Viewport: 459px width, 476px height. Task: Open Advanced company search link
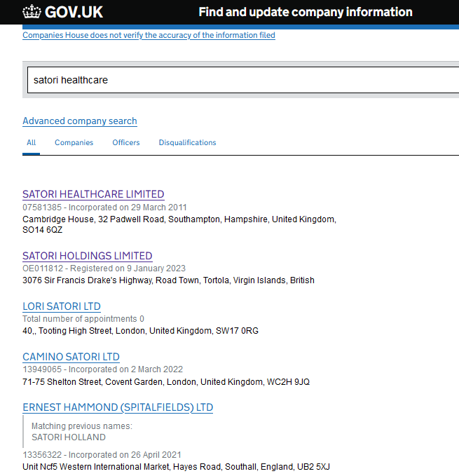[80, 121]
